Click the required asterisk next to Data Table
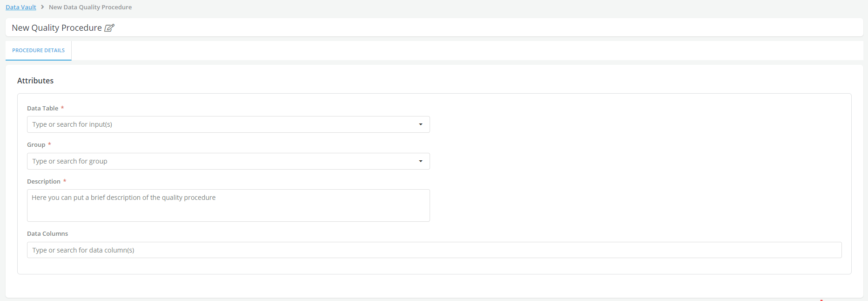 (x=62, y=108)
